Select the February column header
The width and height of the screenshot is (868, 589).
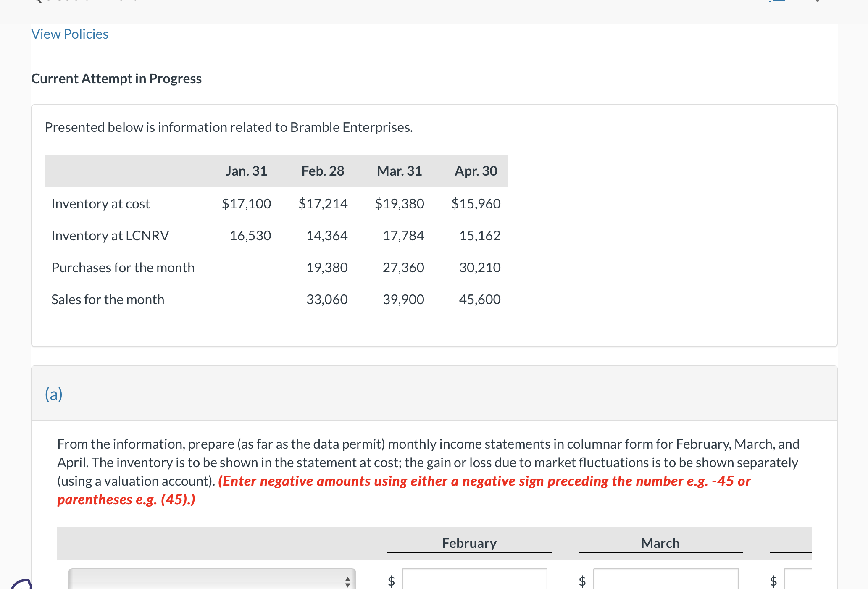[469, 543]
